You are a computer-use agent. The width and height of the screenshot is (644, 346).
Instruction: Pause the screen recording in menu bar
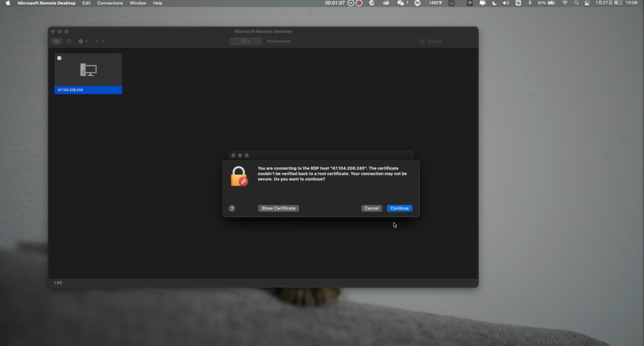click(351, 3)
